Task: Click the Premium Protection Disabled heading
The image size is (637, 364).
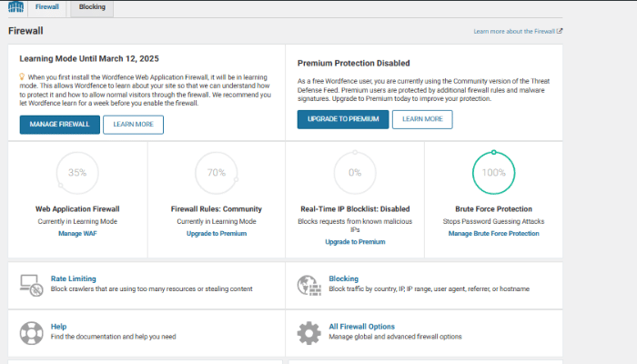Action: click(353, 64)
